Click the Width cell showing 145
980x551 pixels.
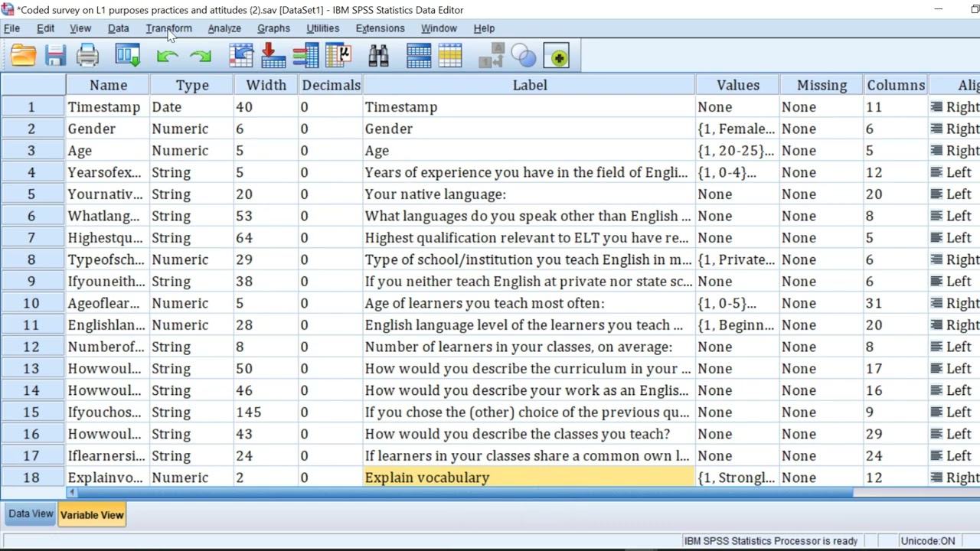pos(266,412)
